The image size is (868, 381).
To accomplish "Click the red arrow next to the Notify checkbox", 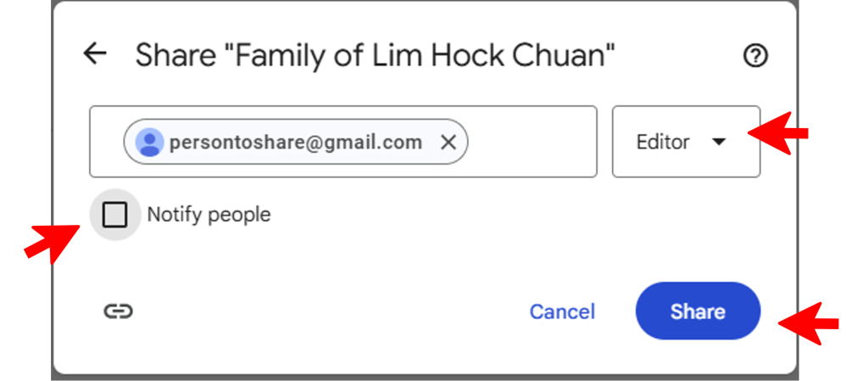I will point(47,243).
